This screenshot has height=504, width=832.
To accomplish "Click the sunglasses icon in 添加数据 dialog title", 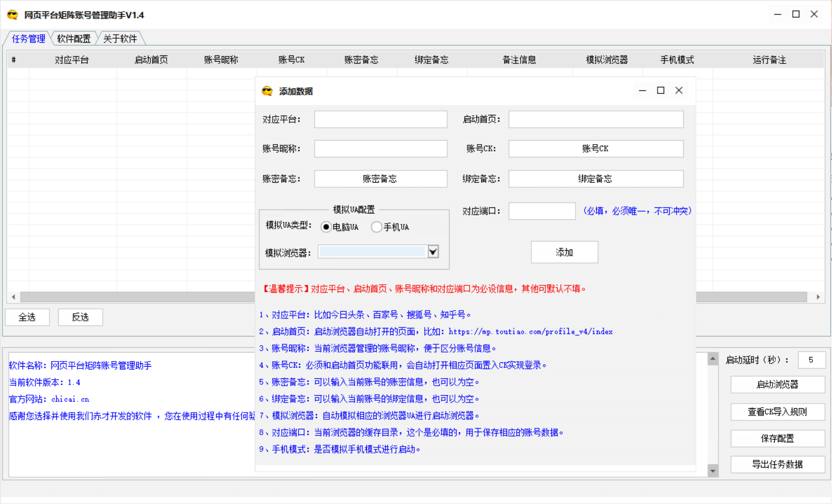I will point(267,91).
